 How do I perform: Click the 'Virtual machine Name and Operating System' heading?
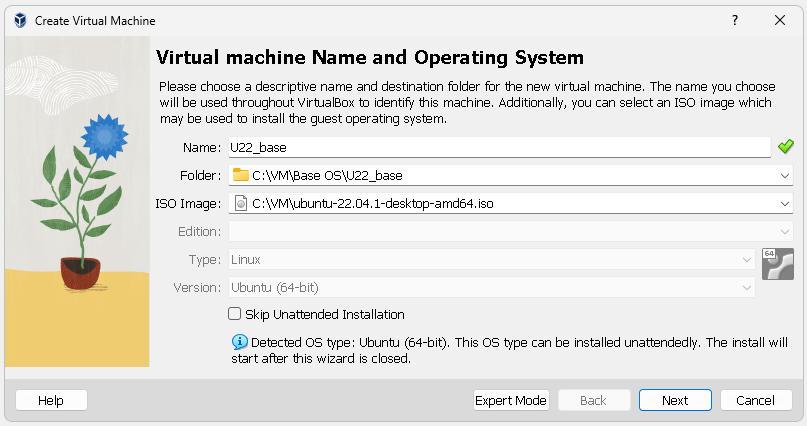click(370, 57)
